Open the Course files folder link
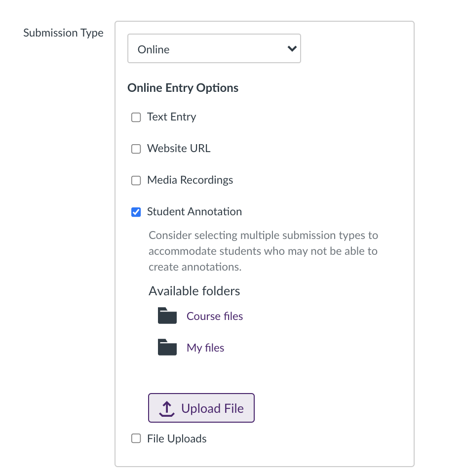The width and height of the screenshot is (464, 476). 215,316
